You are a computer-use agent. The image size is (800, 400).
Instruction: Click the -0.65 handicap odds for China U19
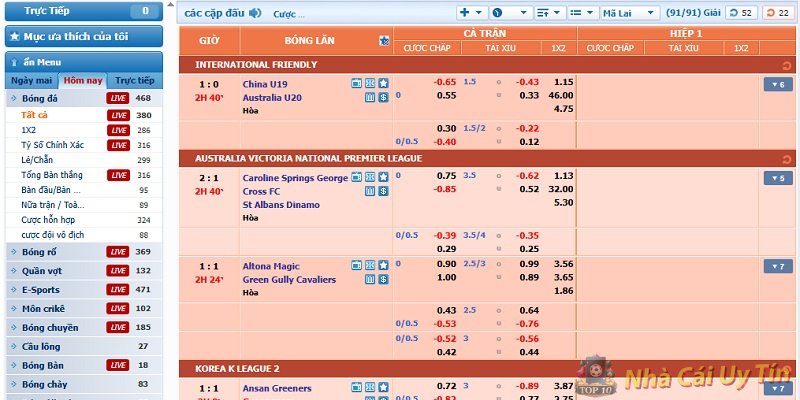445,82
